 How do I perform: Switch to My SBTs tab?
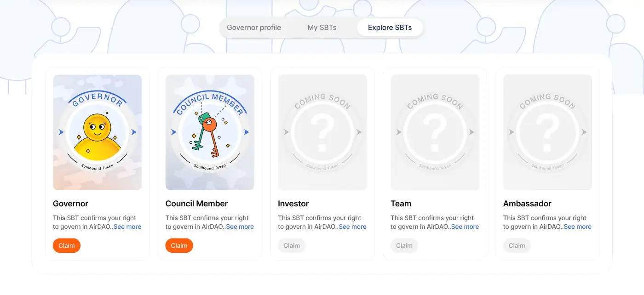click(322, 28)
